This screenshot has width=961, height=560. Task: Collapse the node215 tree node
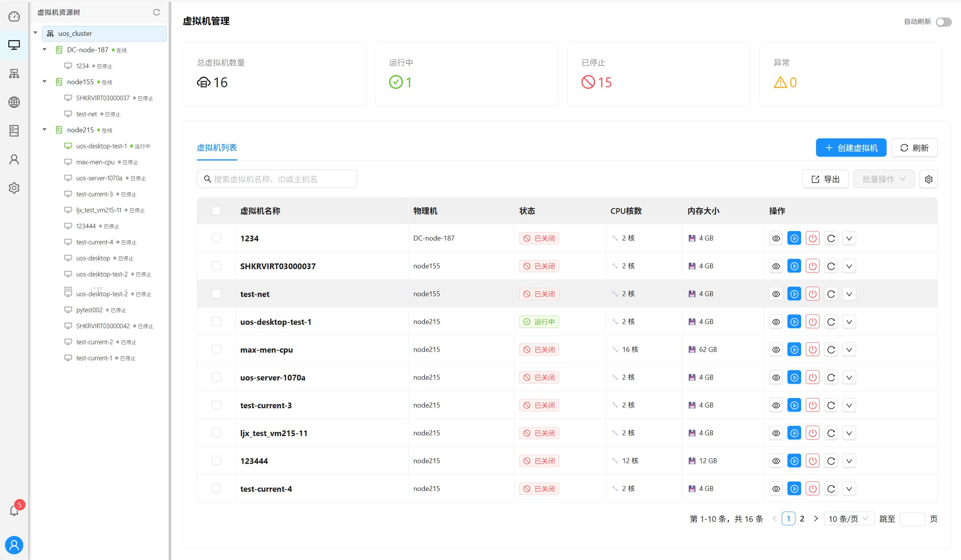[x=45, y=130]
